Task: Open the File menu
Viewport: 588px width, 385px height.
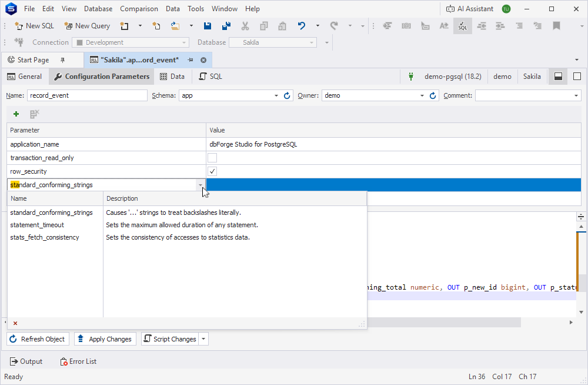Action: (x=29, y=9)
